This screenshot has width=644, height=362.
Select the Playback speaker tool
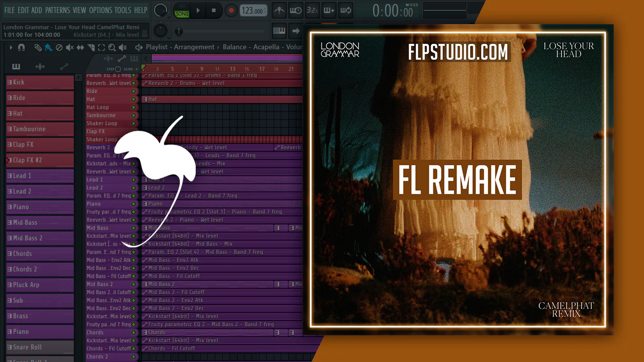tap(122, 47)
